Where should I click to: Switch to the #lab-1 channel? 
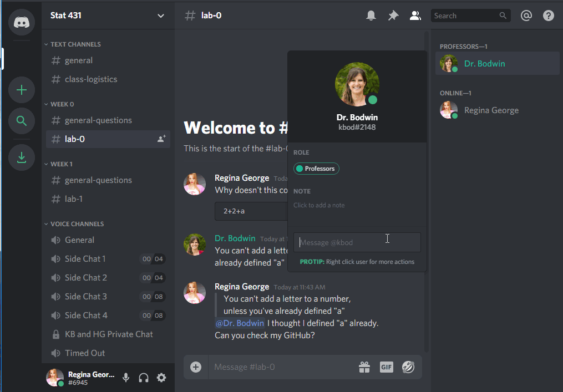pos(73,198)
